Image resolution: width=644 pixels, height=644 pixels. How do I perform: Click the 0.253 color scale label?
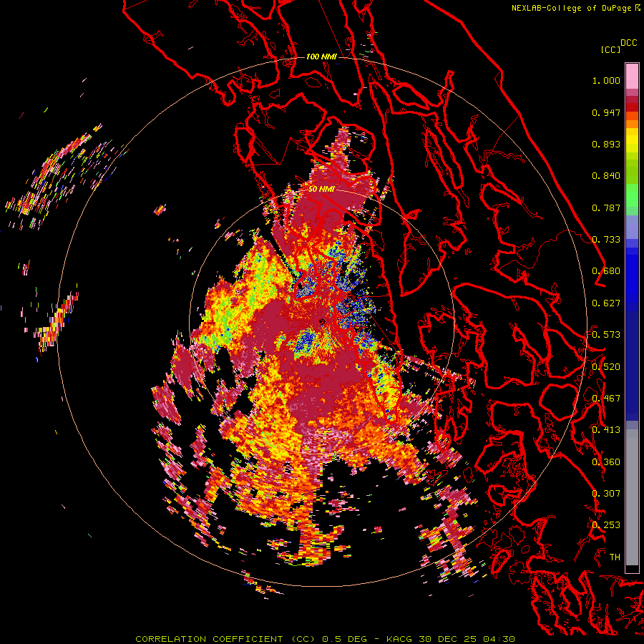click(x=606, y=525)
